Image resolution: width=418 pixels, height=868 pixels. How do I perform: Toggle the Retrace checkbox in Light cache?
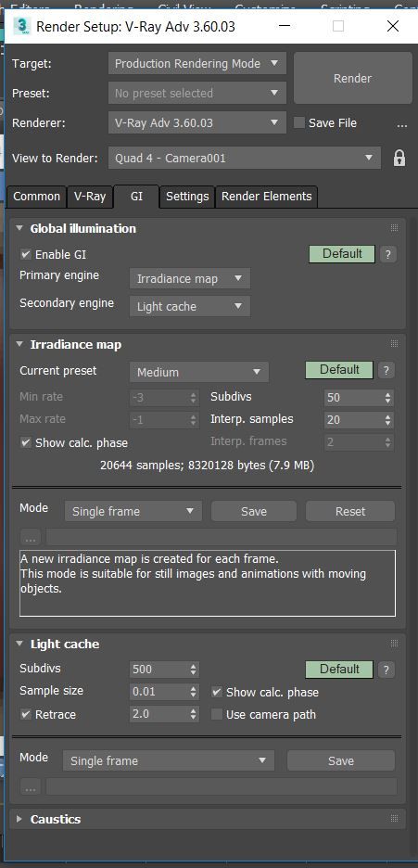tap(25, 715)
